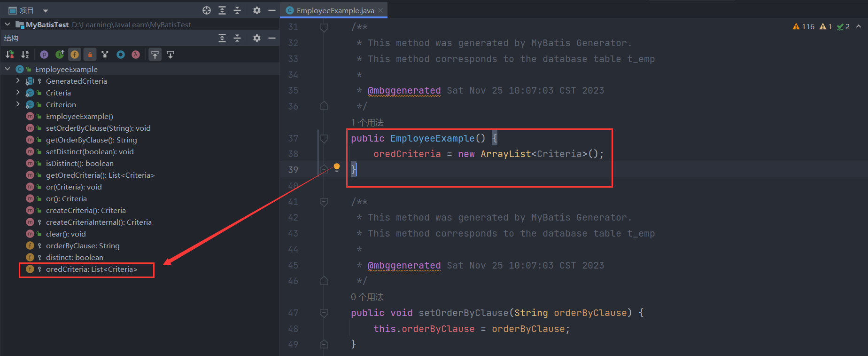
Task: Select setDistinct(boolean): void entry
Action: 140,151
